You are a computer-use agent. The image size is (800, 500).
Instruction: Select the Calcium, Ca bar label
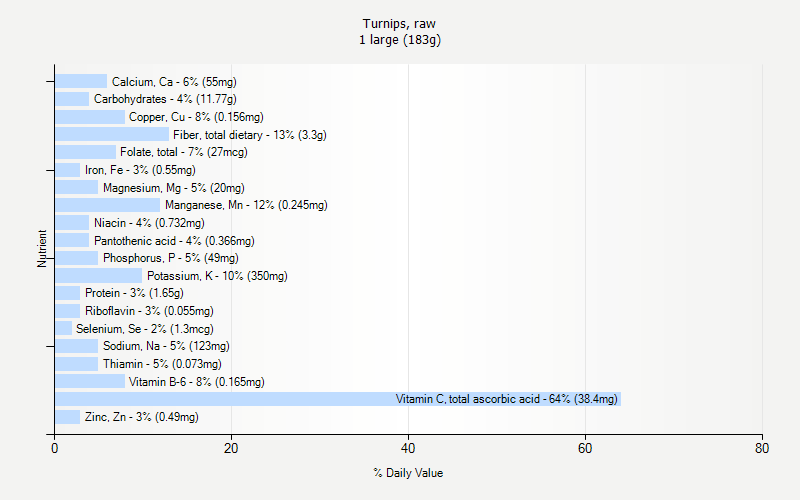point(174,82)
